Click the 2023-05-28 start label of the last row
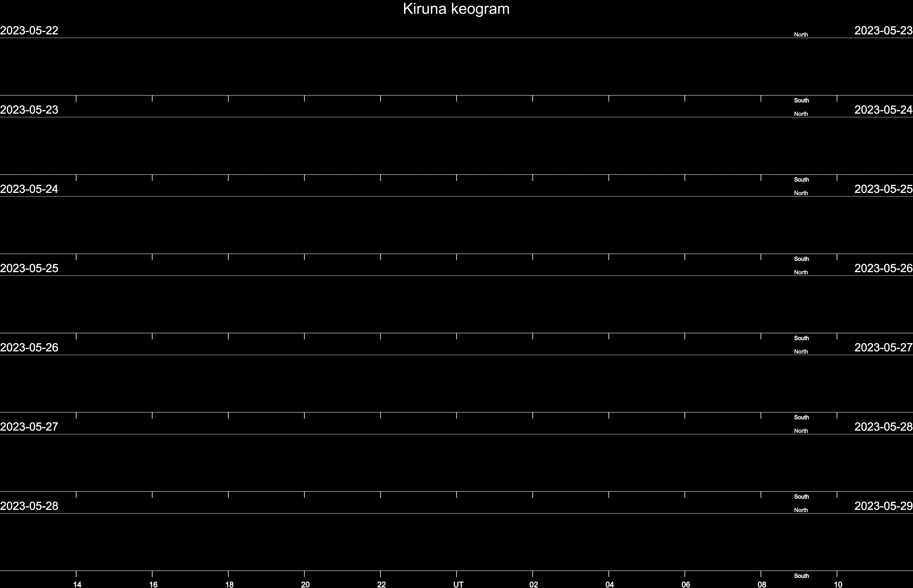The width and height of the screenshot is (913, 588). pos(29,506)
